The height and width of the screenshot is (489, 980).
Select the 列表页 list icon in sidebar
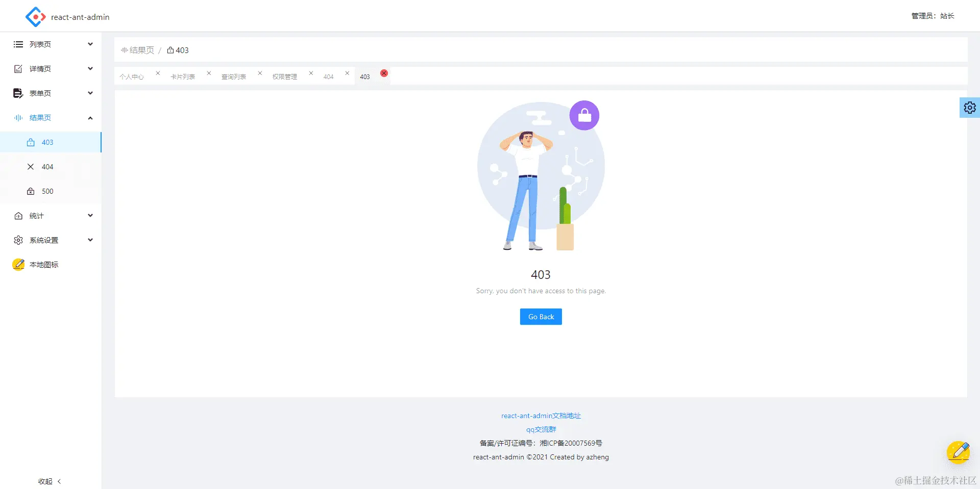tap(18, 44)
